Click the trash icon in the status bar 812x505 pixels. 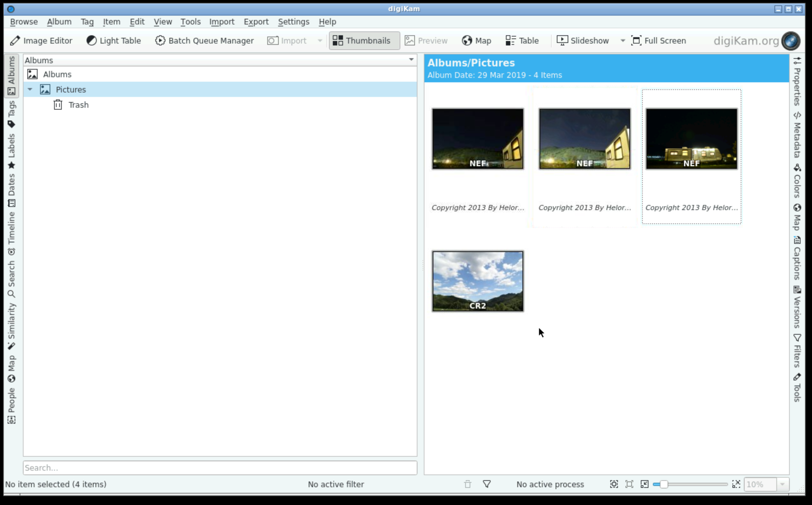click(x=468, y=484)
